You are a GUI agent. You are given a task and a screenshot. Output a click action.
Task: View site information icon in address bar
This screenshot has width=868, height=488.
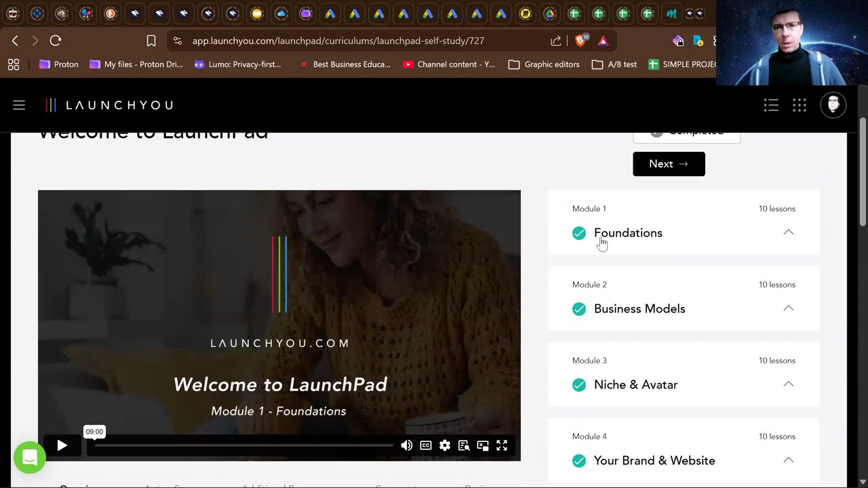tap(178, 41)
